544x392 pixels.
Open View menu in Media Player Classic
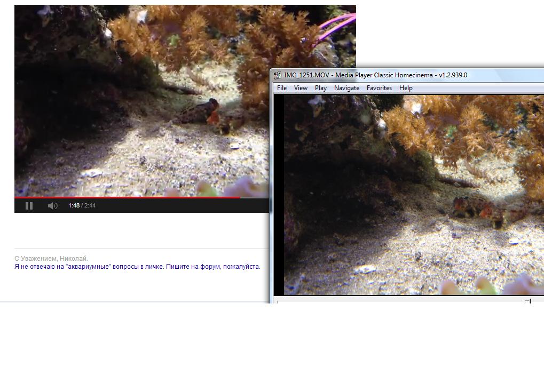tap(301, 88)
